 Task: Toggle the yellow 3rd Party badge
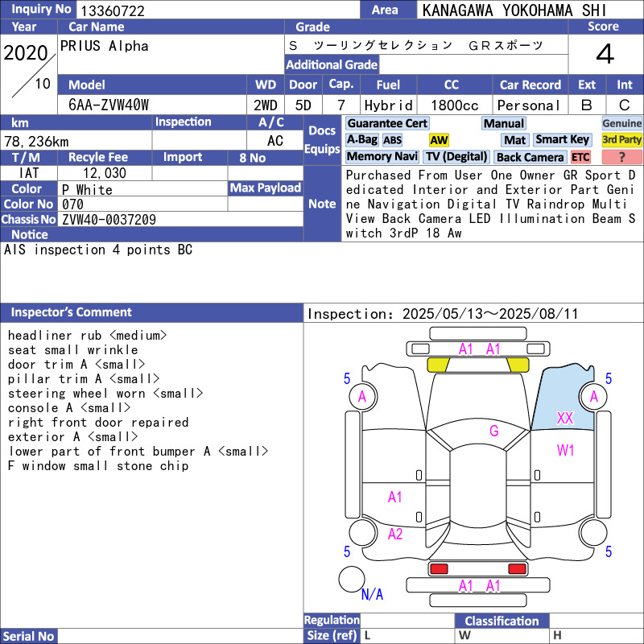point(621,140)
